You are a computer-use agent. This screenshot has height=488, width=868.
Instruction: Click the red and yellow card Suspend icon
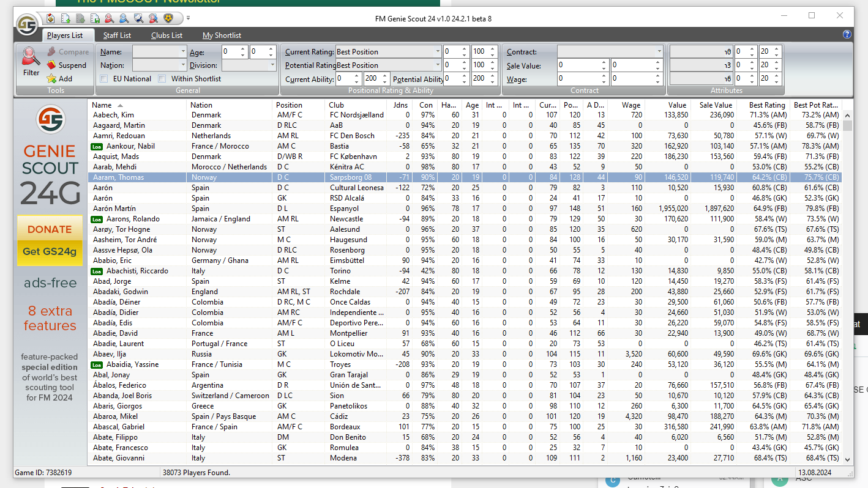52,65
